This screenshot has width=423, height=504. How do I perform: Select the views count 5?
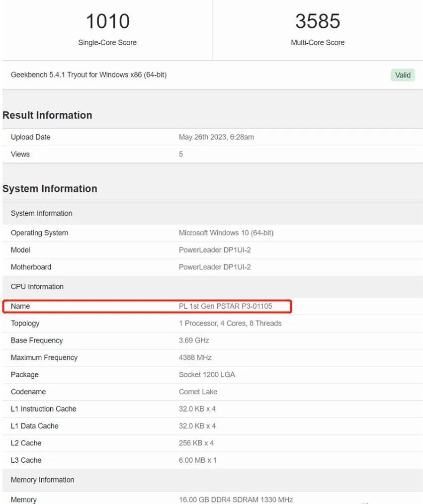coord(181,154)
